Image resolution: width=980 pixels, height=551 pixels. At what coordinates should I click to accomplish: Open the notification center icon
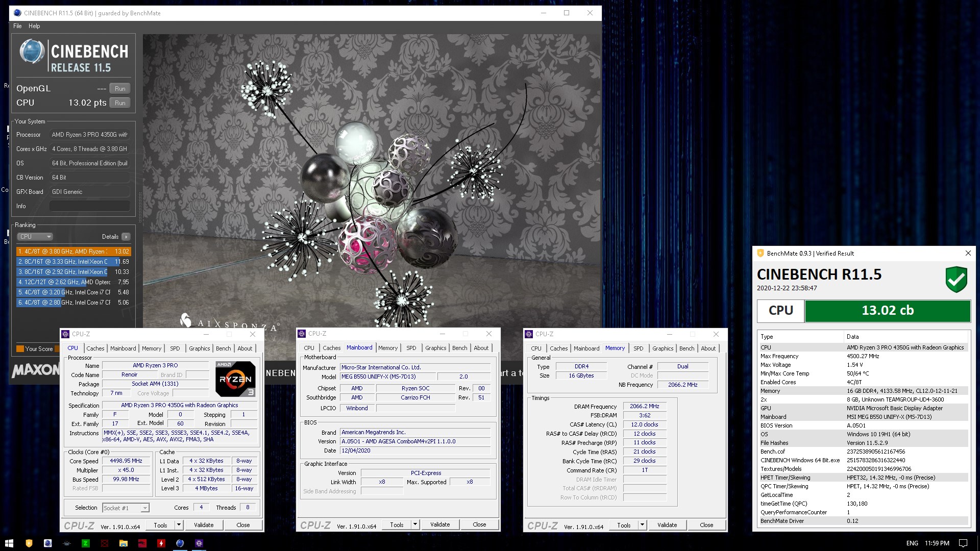963,543
